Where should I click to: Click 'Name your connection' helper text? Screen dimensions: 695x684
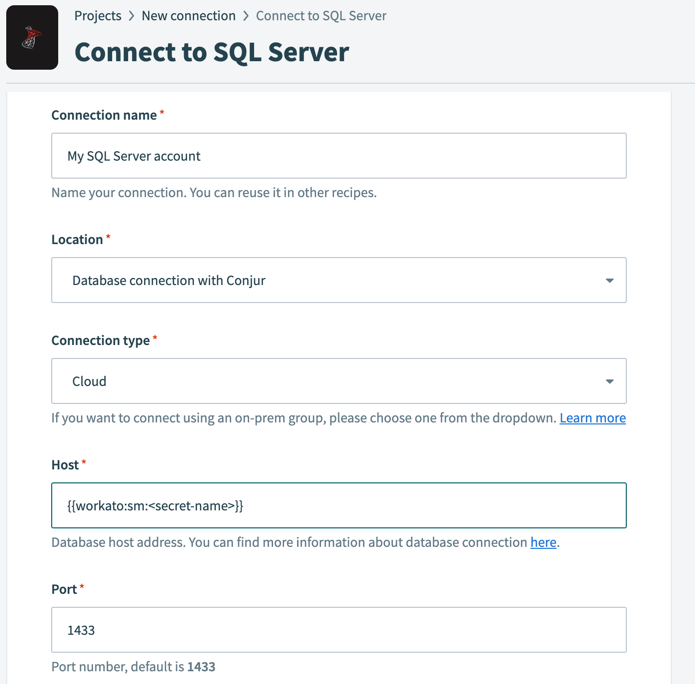[x=214, y=193]
